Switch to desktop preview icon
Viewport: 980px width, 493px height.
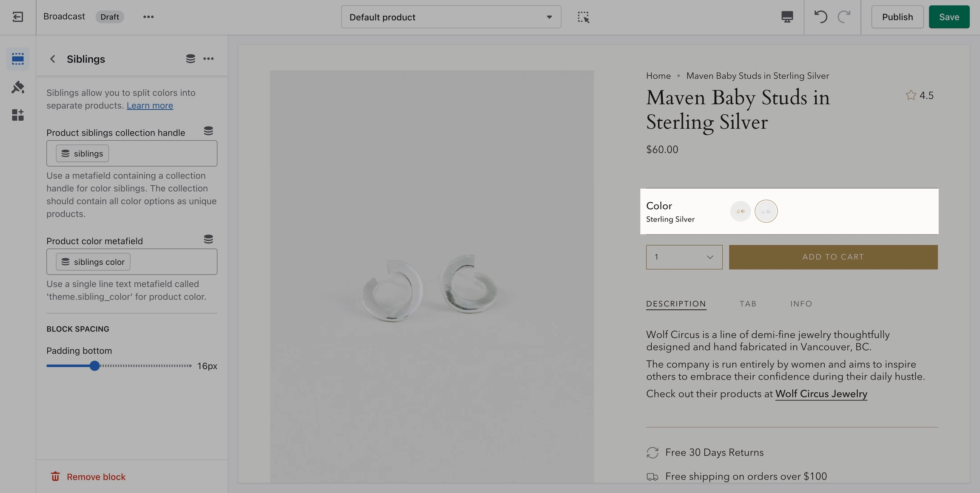[x=787, y=17]
